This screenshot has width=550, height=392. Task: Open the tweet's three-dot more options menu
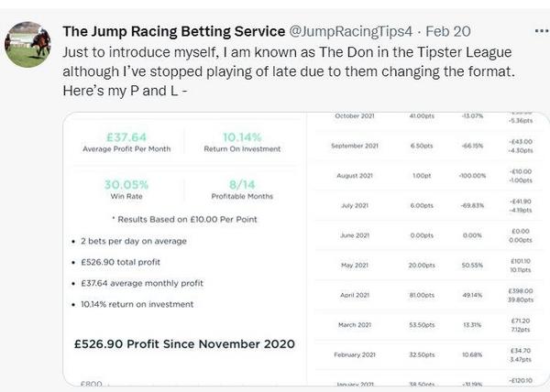[x=542, y=31]
